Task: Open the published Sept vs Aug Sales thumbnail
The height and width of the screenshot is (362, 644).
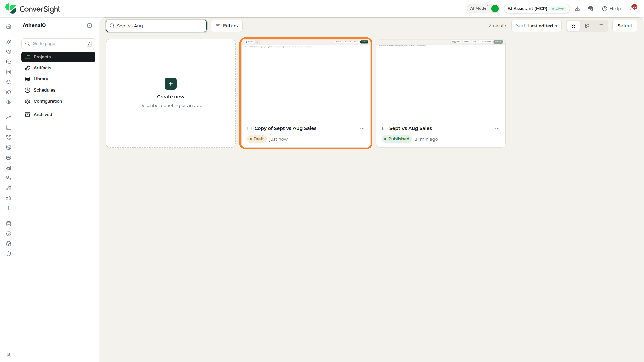Action: pos(441,80)
